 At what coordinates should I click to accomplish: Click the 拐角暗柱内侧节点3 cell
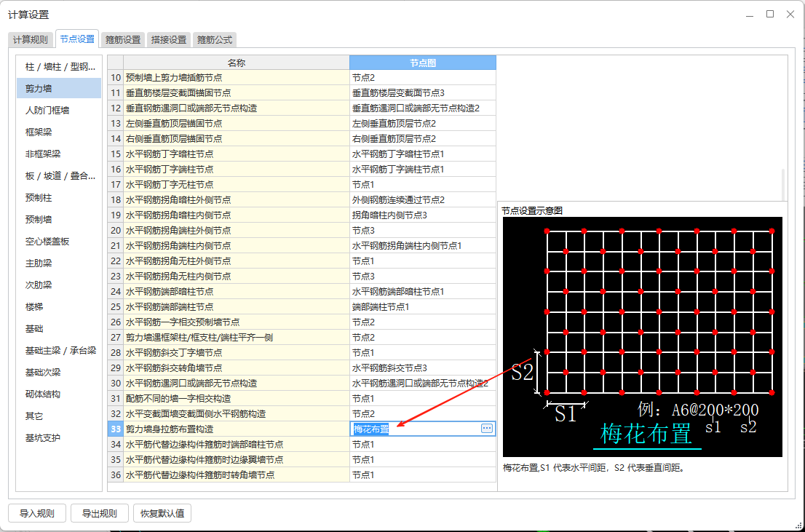(x=423, y=215)
